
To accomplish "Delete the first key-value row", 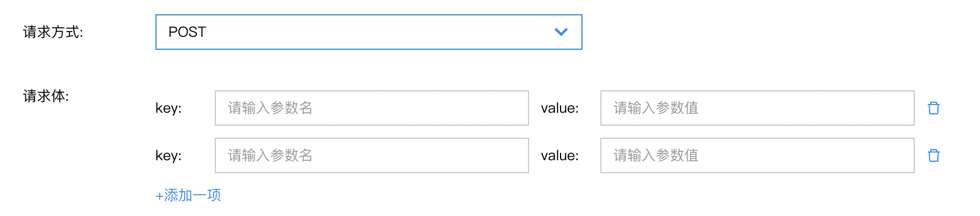I will [934, 108].
